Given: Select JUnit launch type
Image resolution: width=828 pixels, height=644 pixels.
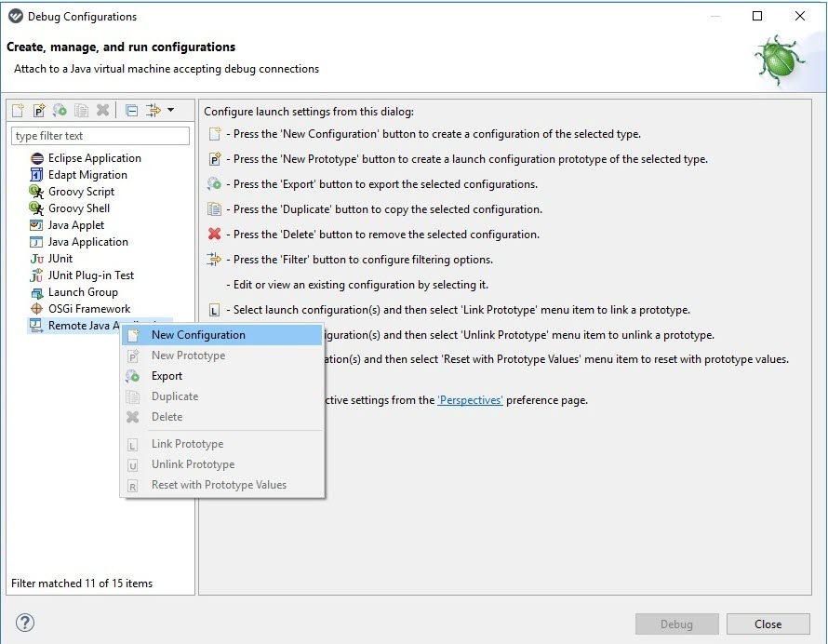Looking at the screenshot, I should pos(60,259).
